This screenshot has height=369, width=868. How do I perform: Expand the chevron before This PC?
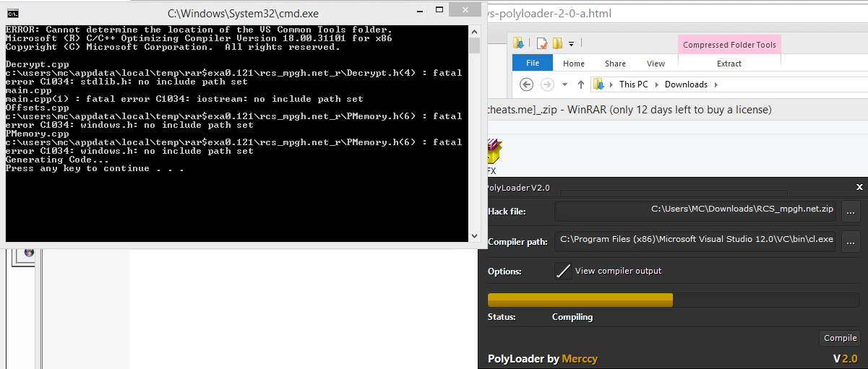[x=611, y=84]
